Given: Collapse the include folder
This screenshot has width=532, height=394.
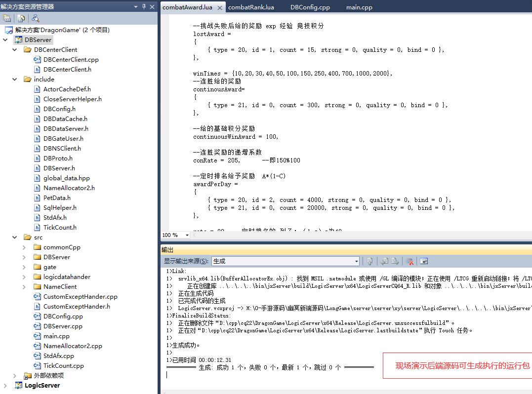Looking at the screenshot, I should click(15, 79).
